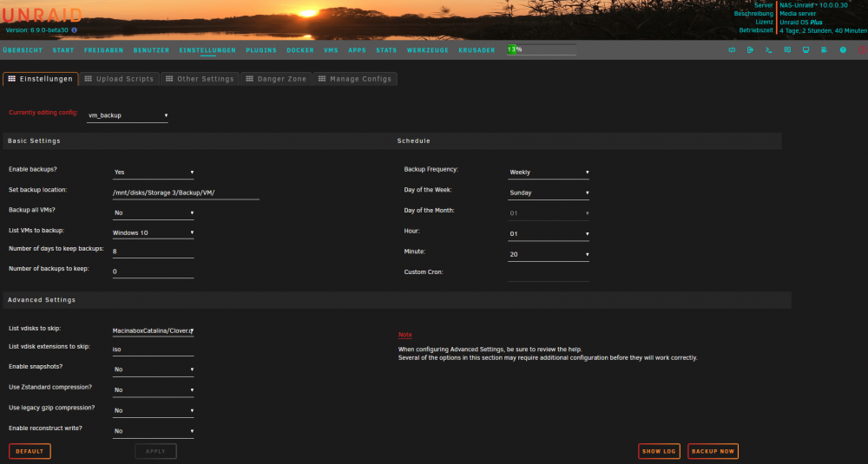Viewport: 868px width, 464px height.
Task: Open the Einstellungen menu item
Action: 207,49
